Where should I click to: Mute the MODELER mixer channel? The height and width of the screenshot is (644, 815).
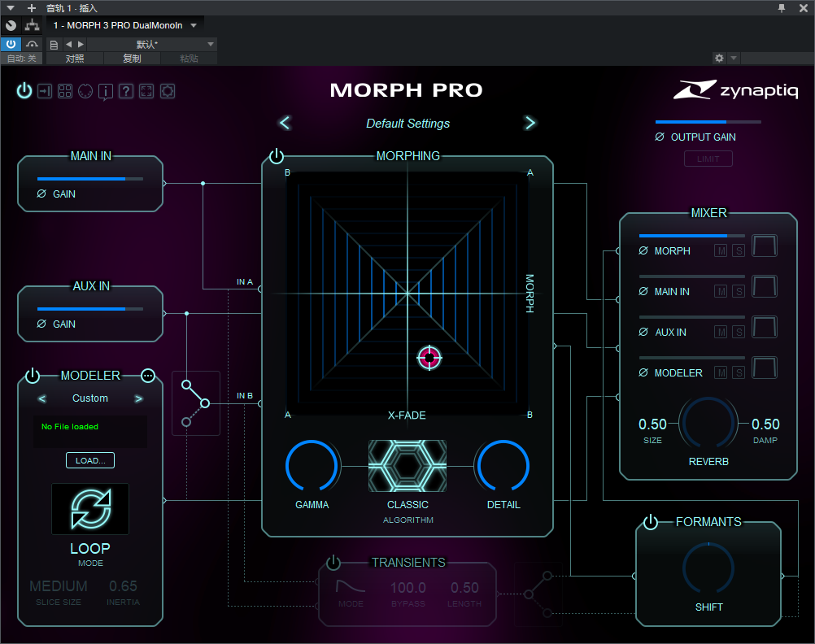click(721, 372)
